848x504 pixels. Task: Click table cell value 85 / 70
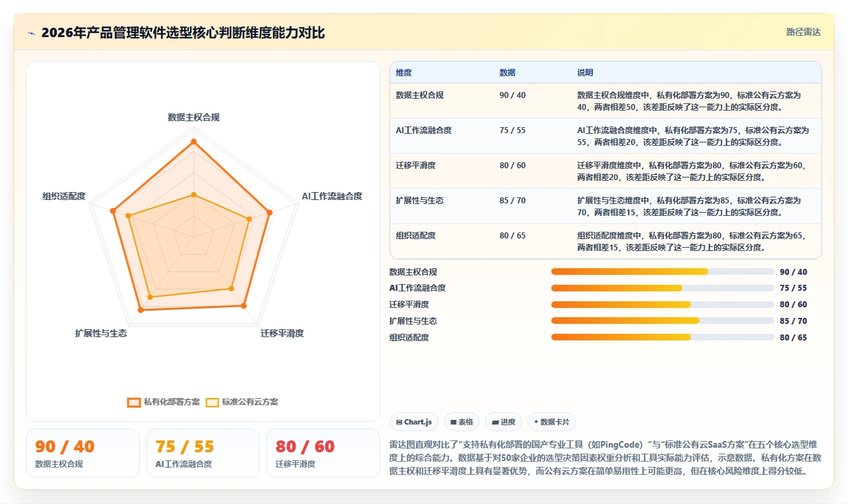point(512,201)
